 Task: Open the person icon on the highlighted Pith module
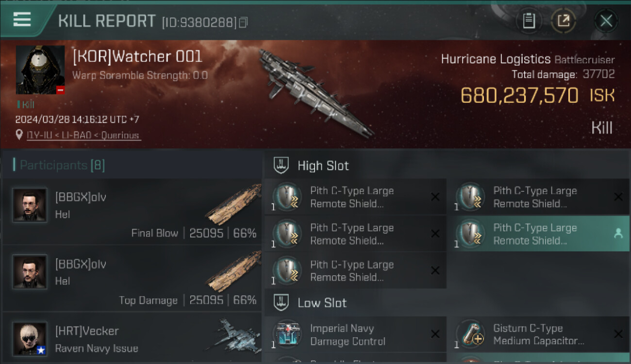(618, 233)
